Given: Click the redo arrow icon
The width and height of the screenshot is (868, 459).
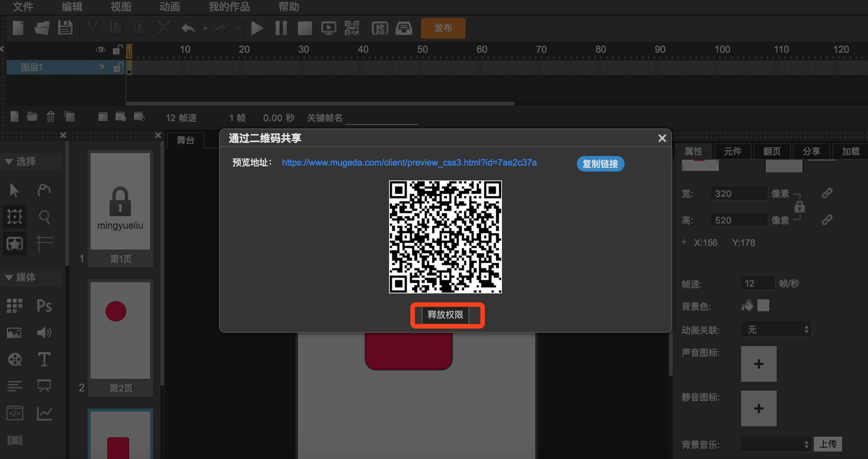Looking at the screenshot, I should (x=221, y=28).
